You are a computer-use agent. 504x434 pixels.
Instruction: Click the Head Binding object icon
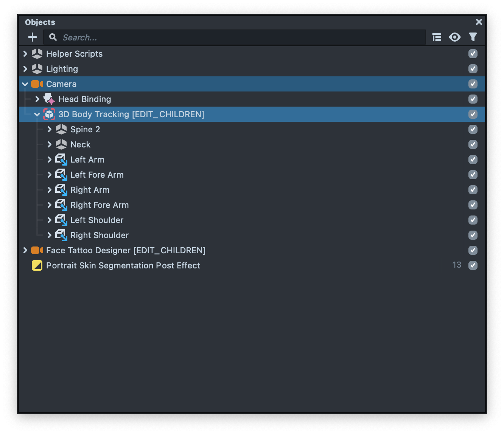[49, 99]
